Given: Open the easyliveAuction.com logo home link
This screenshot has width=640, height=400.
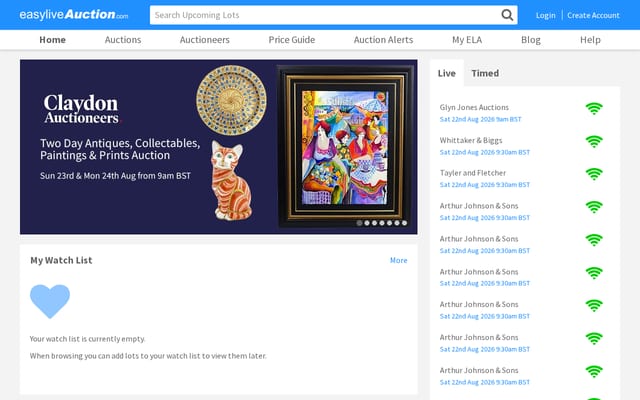Looking at the screenshot, I should [74, 15].
